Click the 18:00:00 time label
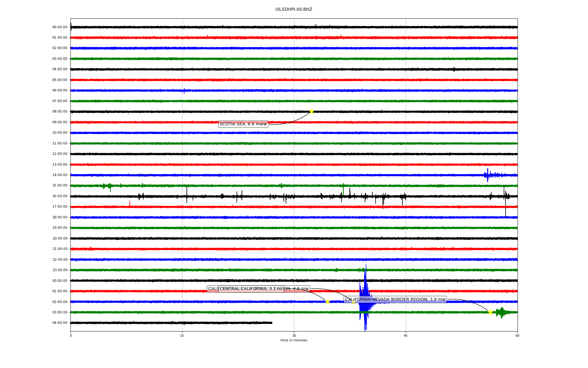This screenshot has height=368, width=588. click(x=60, y=217)
